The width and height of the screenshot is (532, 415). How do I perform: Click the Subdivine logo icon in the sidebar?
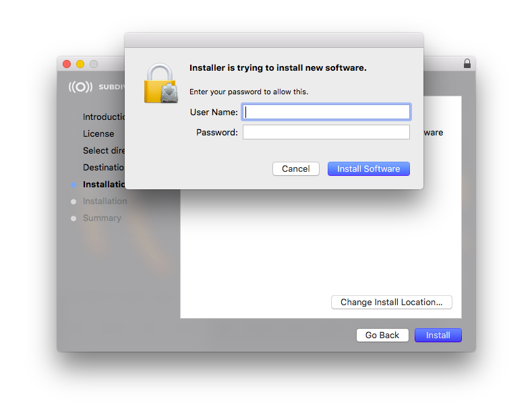pos(80,87)
